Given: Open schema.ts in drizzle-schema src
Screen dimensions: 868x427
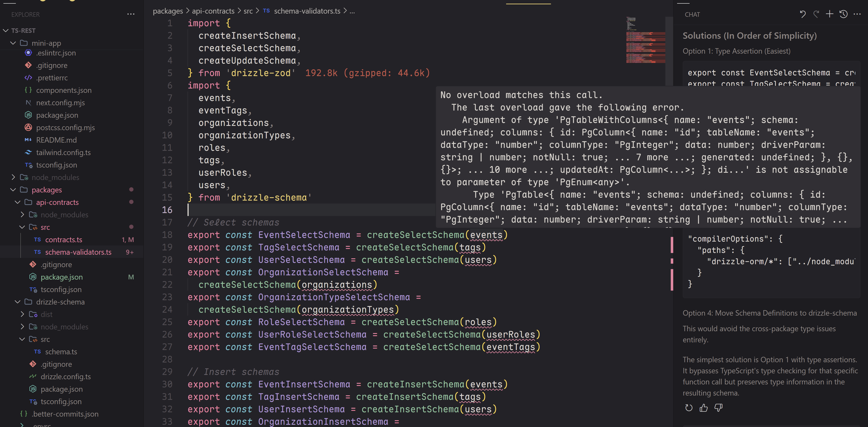Looking at the screenshot, I should (61, 352).
